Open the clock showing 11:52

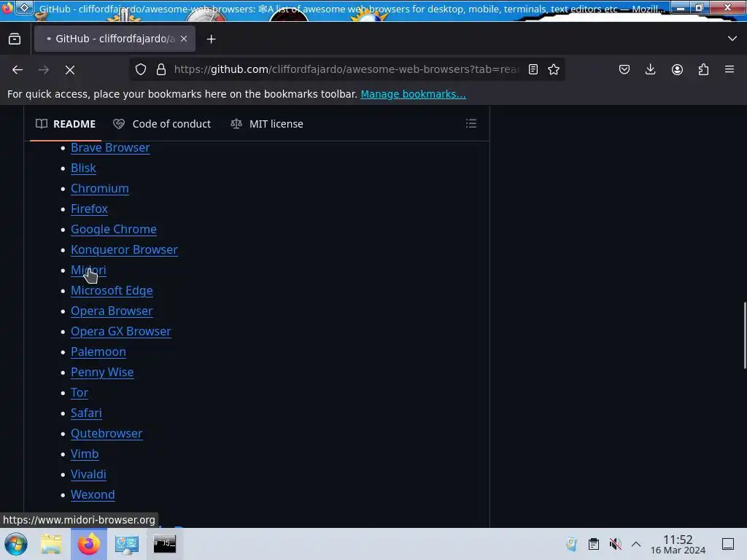pos(678,545)
